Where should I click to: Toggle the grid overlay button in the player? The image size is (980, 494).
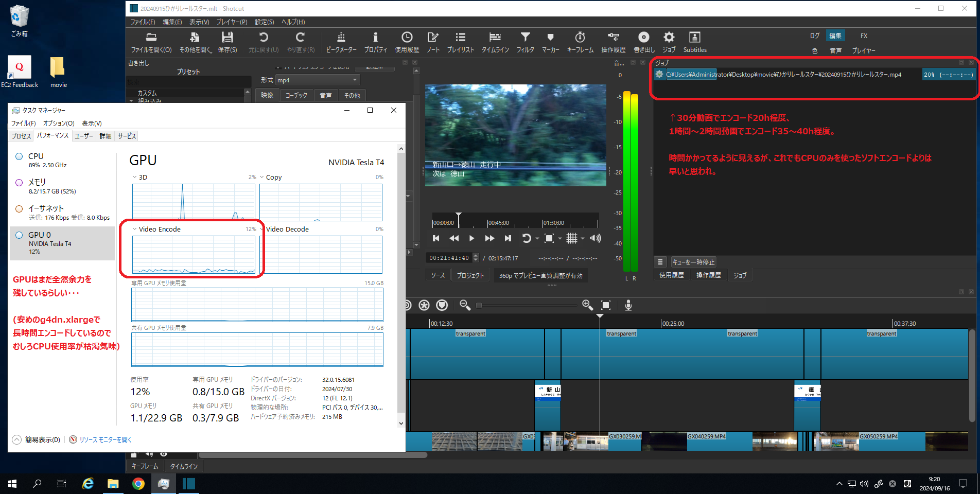click(572, 238)
